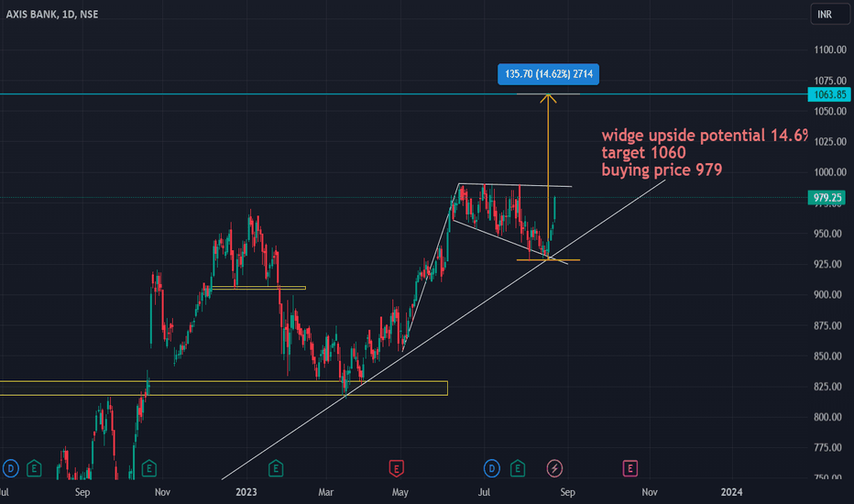Click the 1025.00 price axis label

point(830,142)
